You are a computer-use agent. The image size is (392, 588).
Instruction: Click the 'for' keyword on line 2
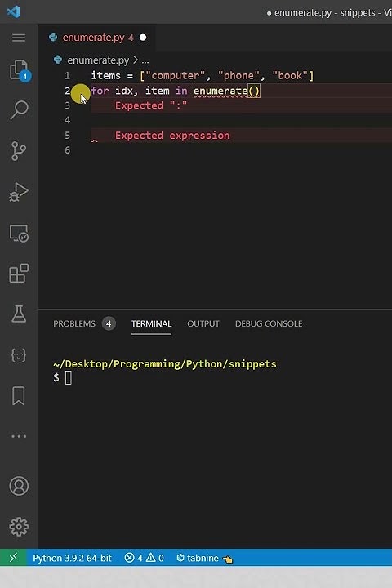(x=100, y=91)
